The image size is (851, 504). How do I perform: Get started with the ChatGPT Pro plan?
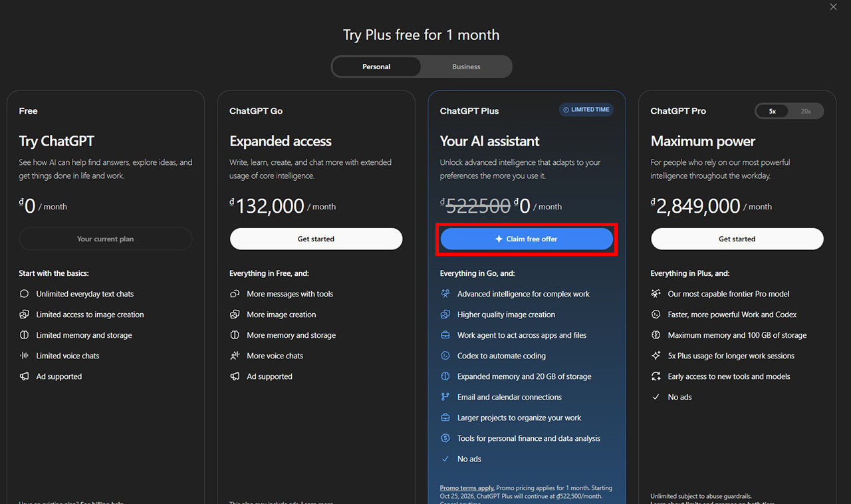[x=737, y=239]
